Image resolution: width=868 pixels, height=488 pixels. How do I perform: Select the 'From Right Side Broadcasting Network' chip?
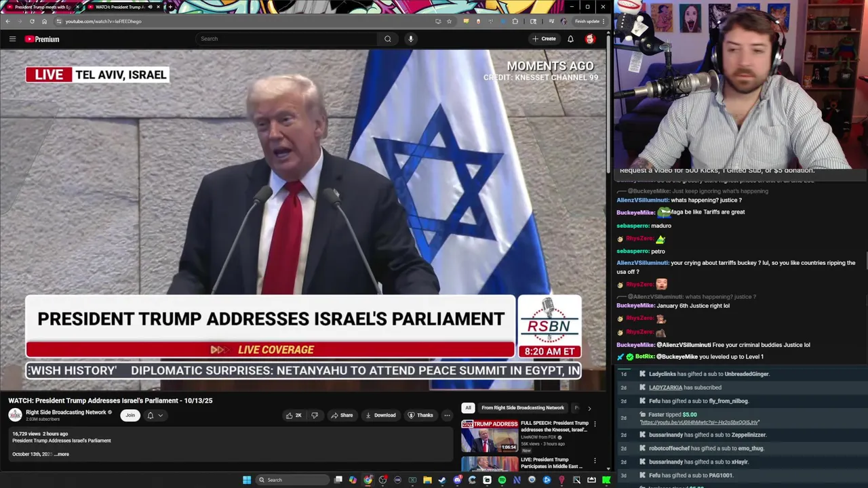523,408
